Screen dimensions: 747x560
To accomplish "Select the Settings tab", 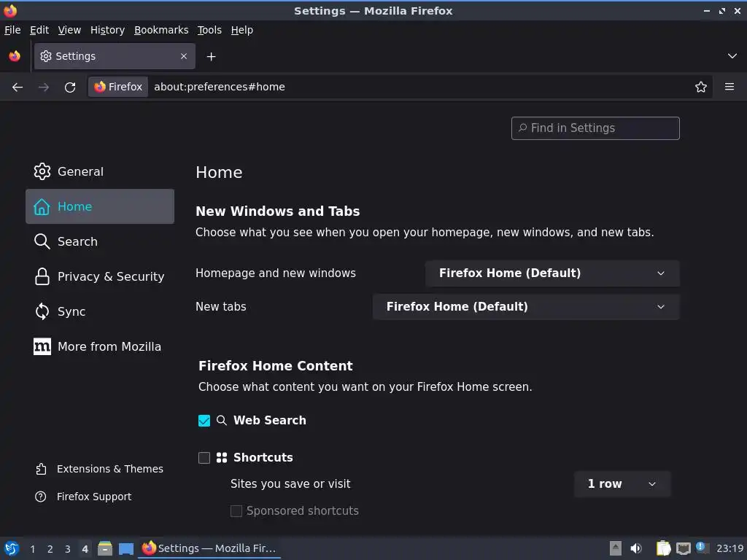I will click(115, 56).
